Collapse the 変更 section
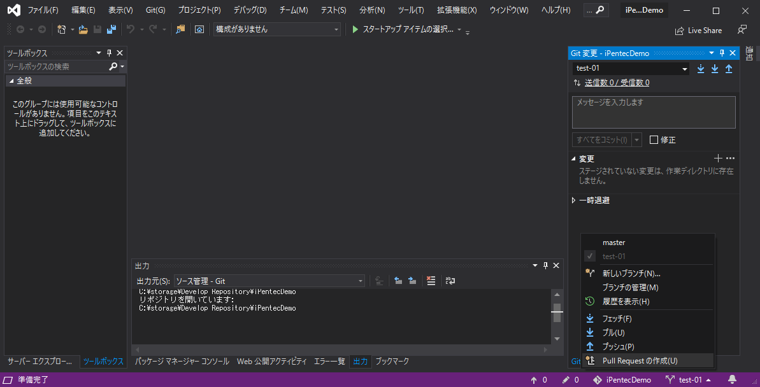Image resolution: width=760 pixels, height=387 pixels. 574,159
